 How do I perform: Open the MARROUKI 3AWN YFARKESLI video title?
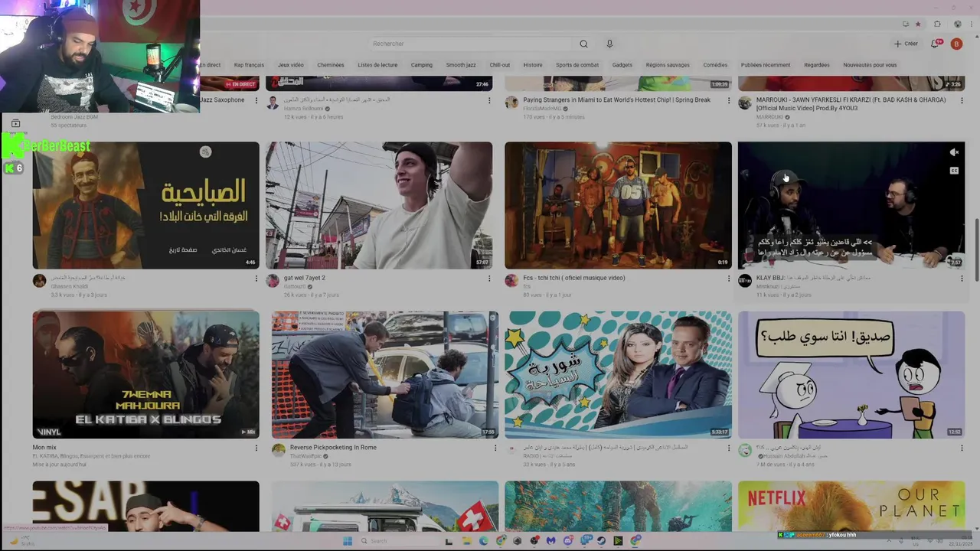(851, 103)
